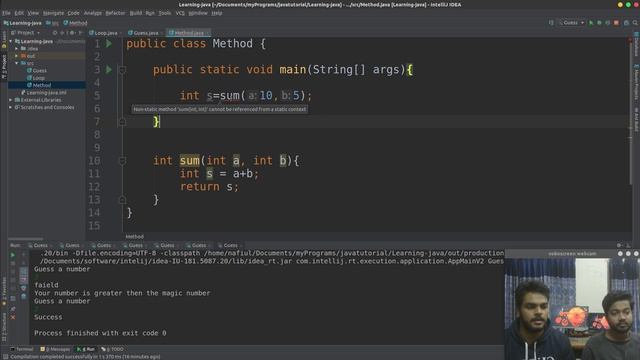
Task: Click the Run tool window button at bottom
Action: (x=86, y=349)
